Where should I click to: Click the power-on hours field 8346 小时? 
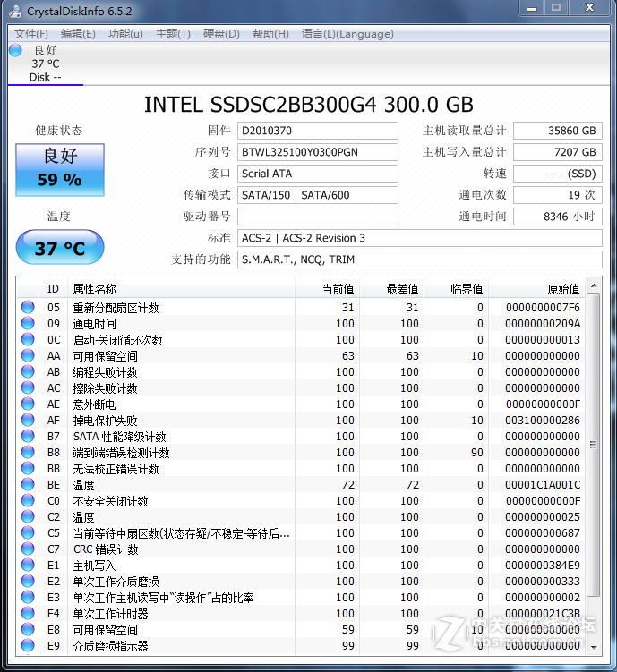coord(558,217)
